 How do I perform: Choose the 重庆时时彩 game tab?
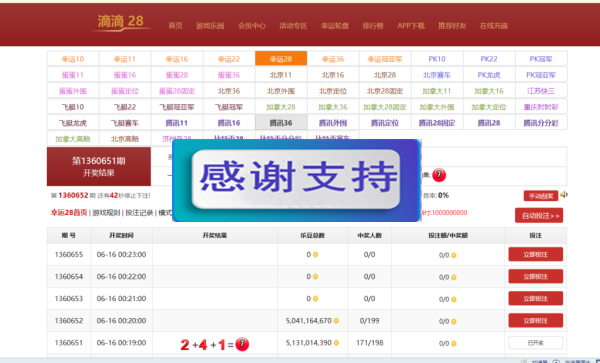(x=541, y=107)
